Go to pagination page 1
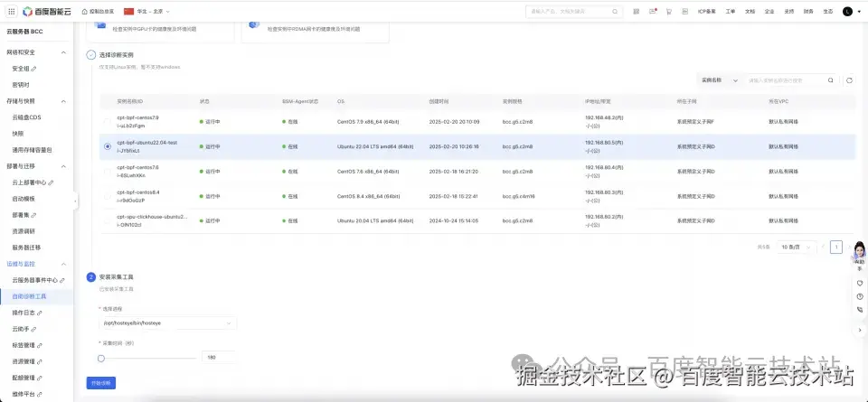868x402 pixels. pyautogui.click(x=835, y=248)
